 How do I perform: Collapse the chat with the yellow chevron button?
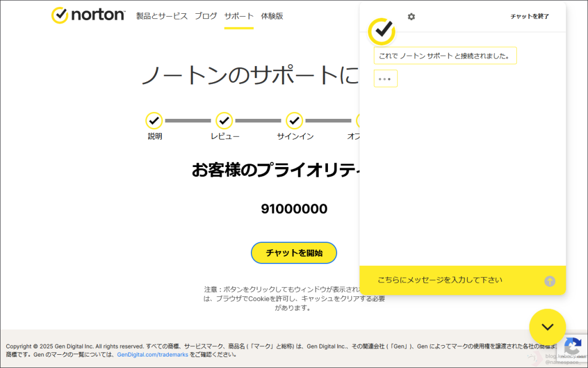[547, 327]
